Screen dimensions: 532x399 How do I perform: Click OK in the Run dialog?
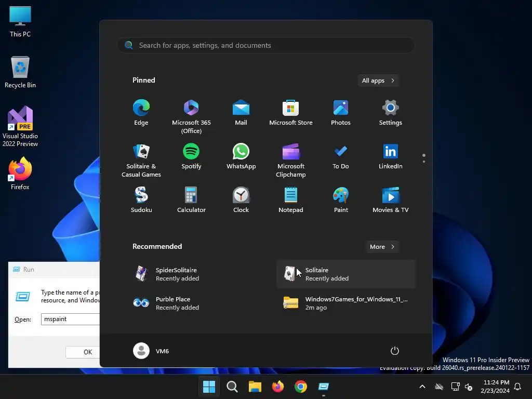[x=83, y=352]
